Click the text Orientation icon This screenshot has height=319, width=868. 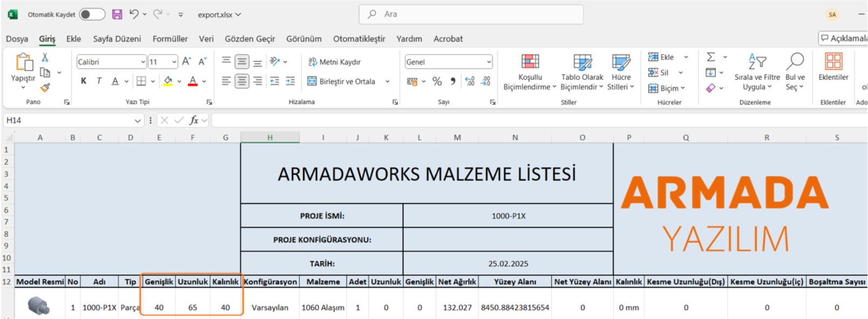click(275, 61)
